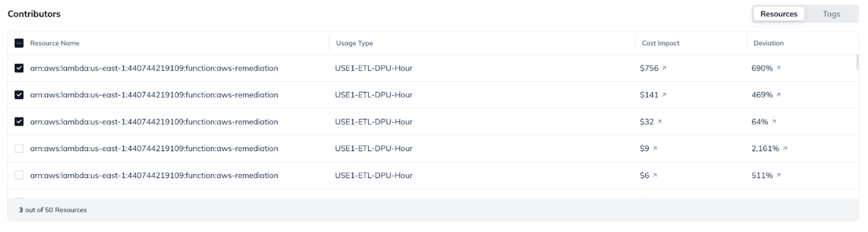Open the arrow icon next to $32
Screen dimensions: 868x232
659,122
